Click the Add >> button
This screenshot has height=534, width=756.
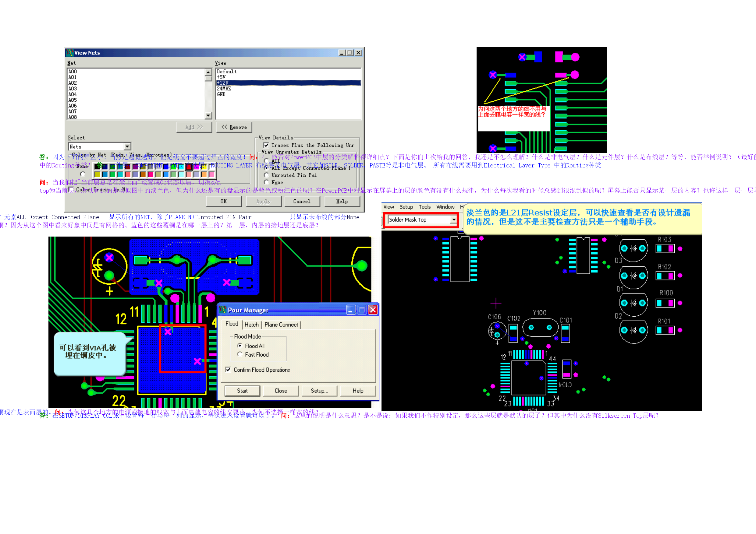point(194,127)
